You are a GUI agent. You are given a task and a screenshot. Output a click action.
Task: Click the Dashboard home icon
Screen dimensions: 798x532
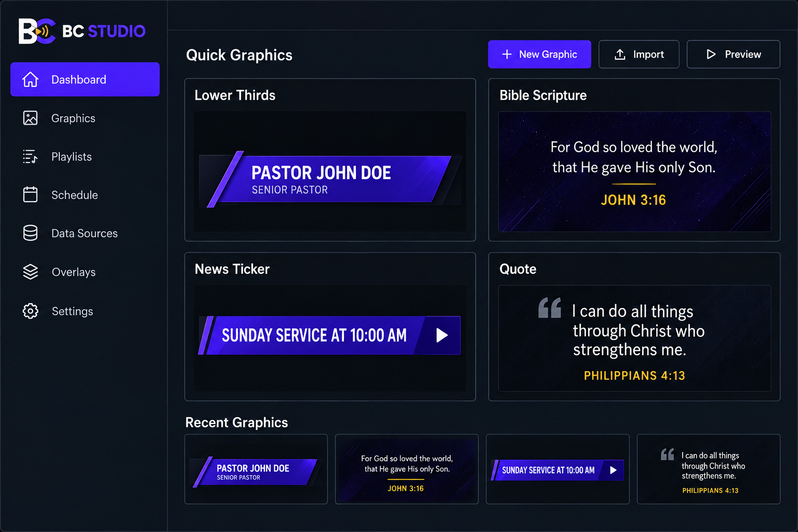(x=30, y=79)
